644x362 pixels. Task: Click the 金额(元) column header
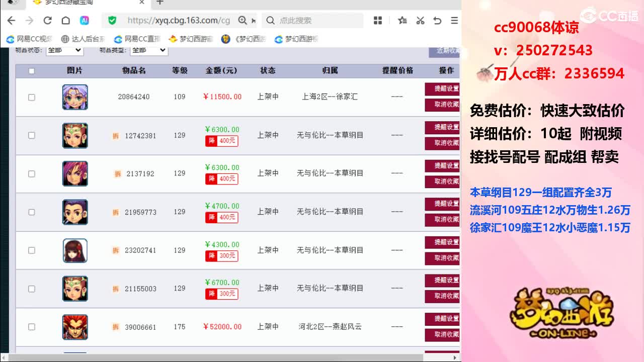(x=221, y=71)
